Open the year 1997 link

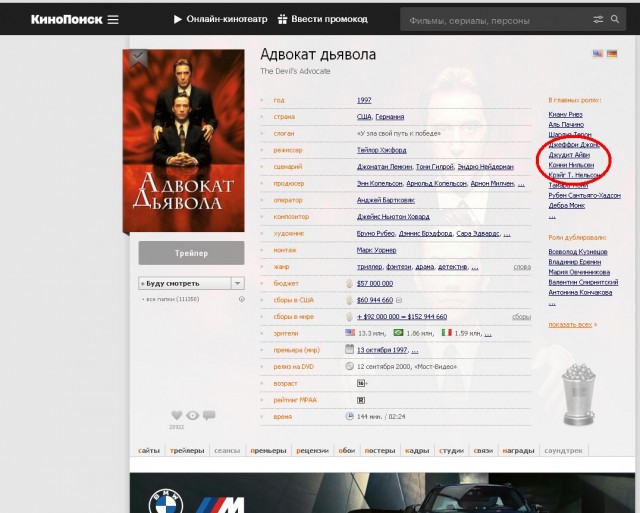click(x=364, y=100)
